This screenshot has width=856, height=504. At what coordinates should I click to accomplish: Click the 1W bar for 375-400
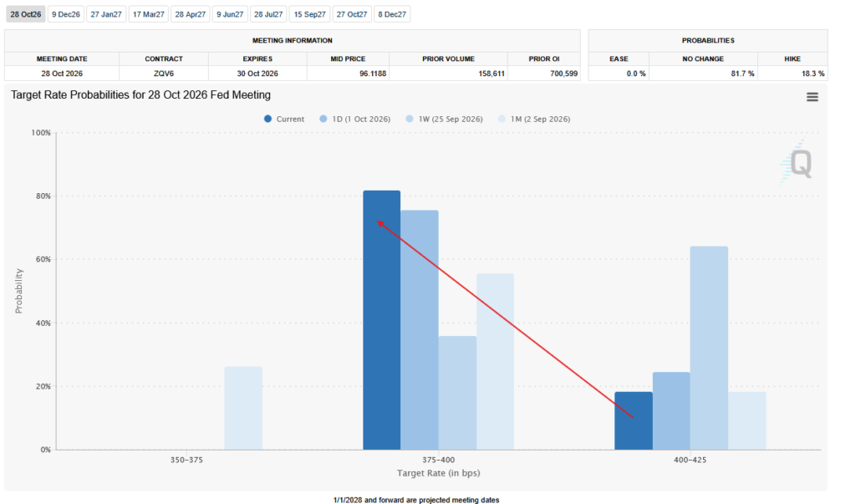pyautogui.click(x=457, y=393)
